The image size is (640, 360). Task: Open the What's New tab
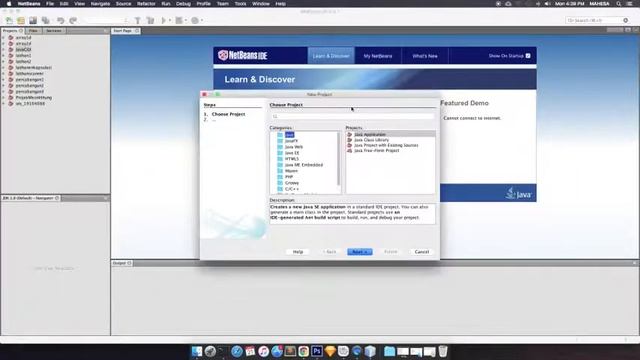click(x=425, y=56)
